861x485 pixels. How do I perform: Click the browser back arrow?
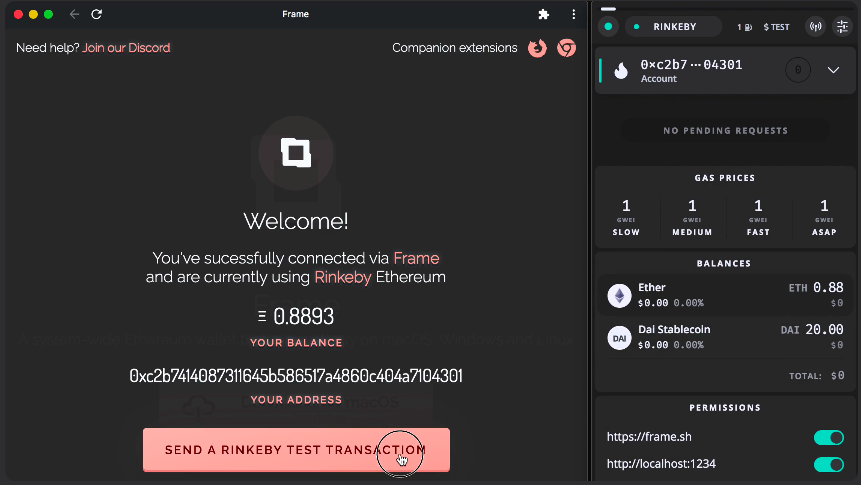pos(74,14)
